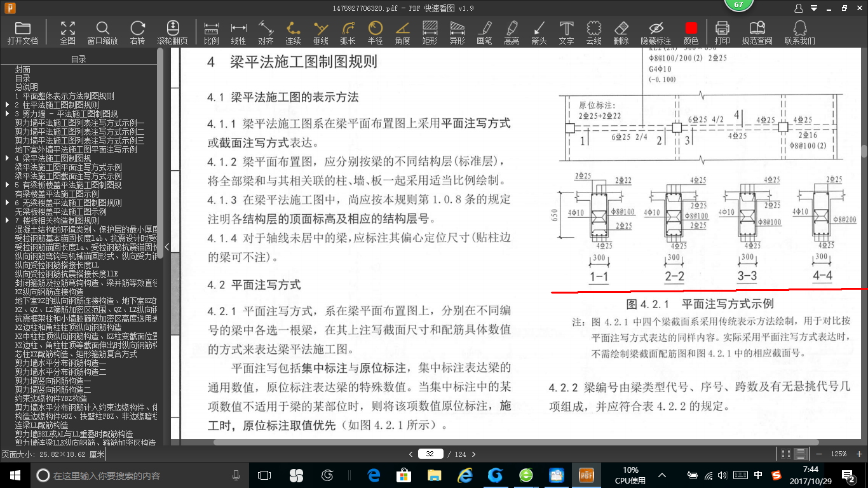This screenshot has width=868, height=488.
Task: Select the 垂线 perpendicular line tool
Action: (x=321, y=32)
